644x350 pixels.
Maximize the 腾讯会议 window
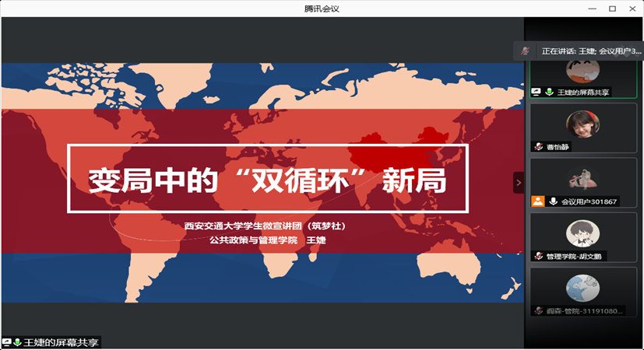612,9
